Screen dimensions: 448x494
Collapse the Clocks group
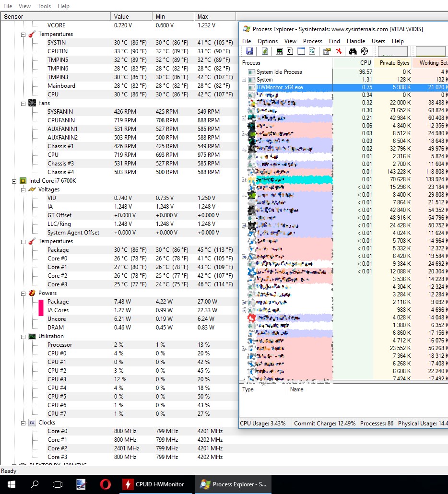click(x=23, y=423)
